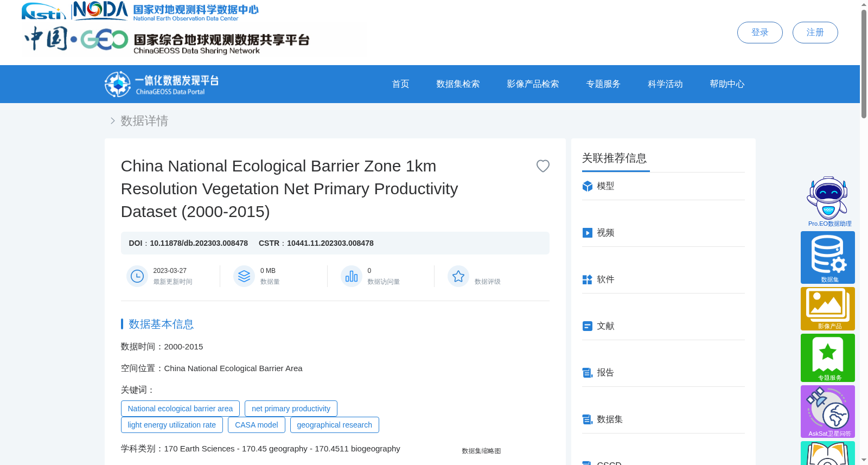Open the 帮助中心 menu item
The width and height of the screenshot is (868, 465).
click(727, 84)
